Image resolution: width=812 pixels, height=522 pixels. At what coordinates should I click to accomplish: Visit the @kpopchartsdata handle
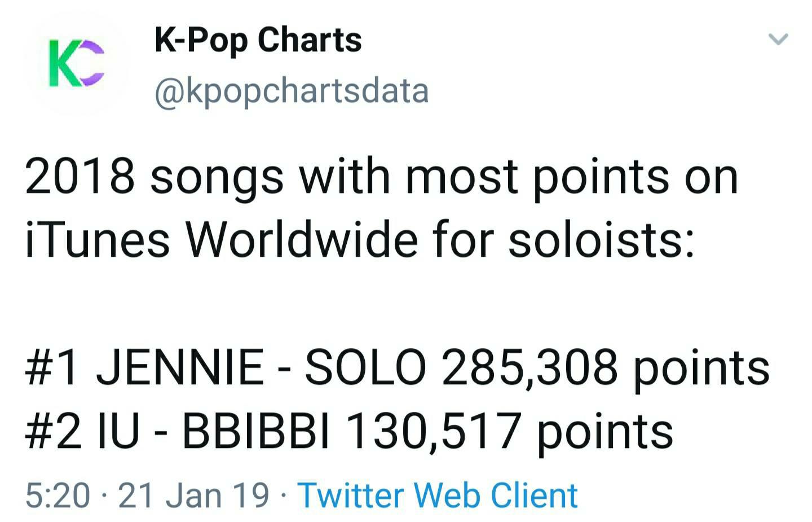[292, 91]
